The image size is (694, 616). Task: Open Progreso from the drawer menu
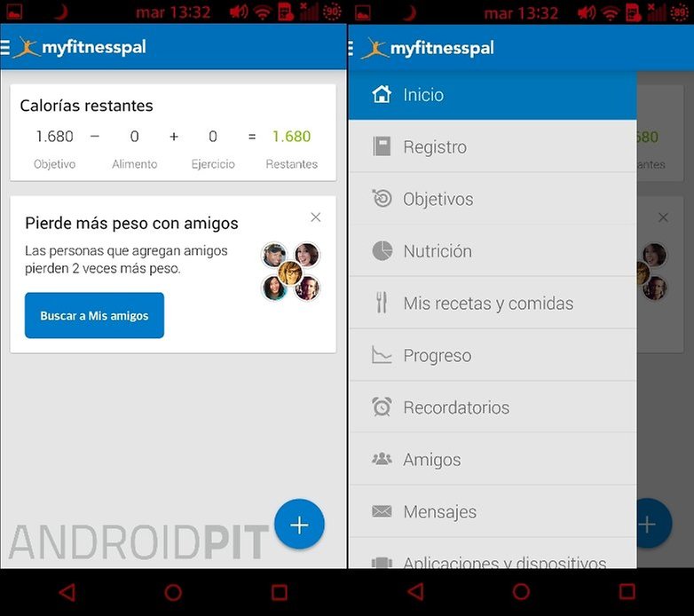pyautogui.click(x=493, y=355)
